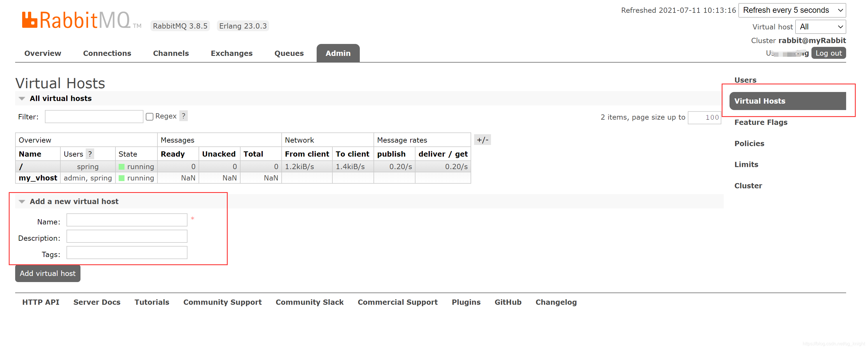Click green running indicator for / vhost
This screenshot has height=349, width=868.
[x=122, y=166]
